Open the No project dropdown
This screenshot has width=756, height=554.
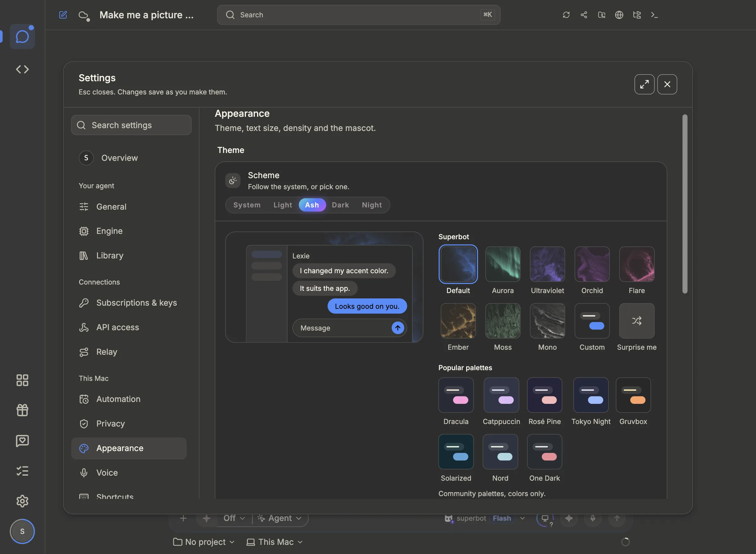203,542
